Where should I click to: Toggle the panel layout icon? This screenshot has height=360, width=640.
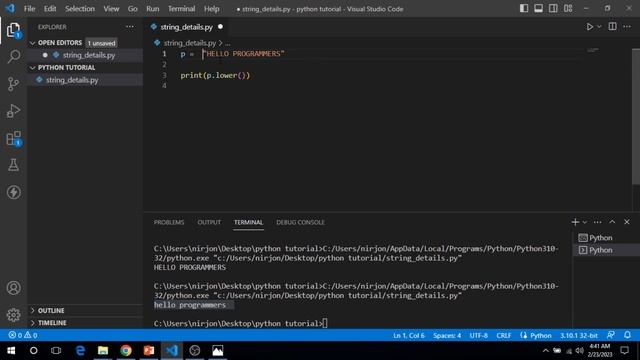(538, 9)
